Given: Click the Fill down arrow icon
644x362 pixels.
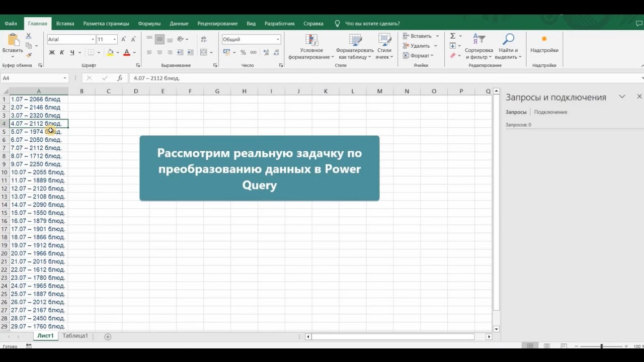Looking at the screenshot, I should [x=453, y=46].
